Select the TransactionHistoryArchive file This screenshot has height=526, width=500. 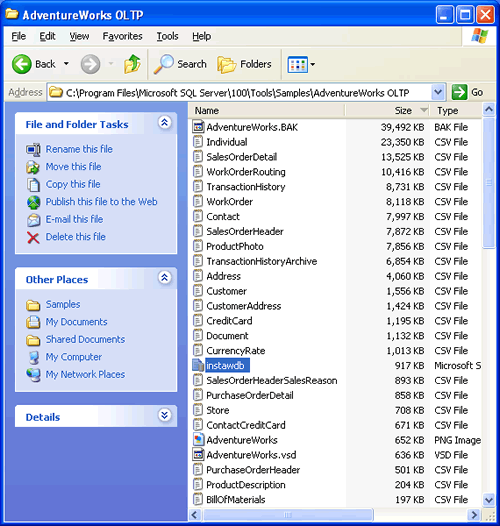[261, 261]
